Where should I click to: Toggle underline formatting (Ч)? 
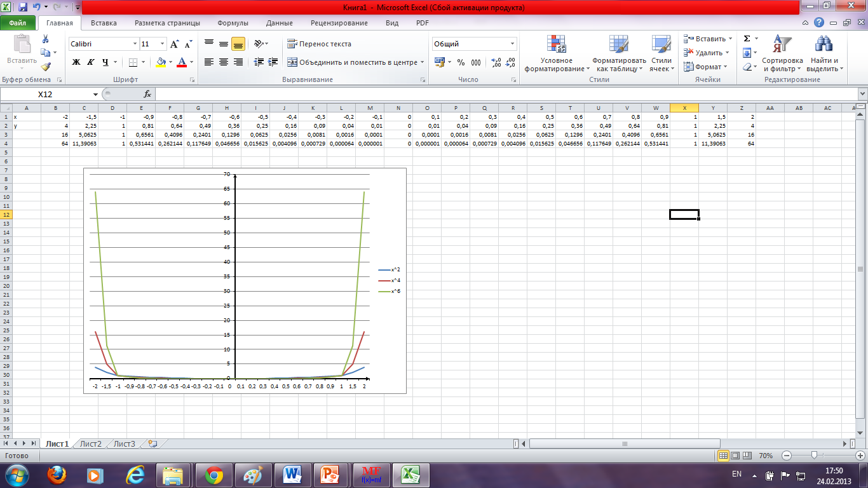(x=105, y=62)
